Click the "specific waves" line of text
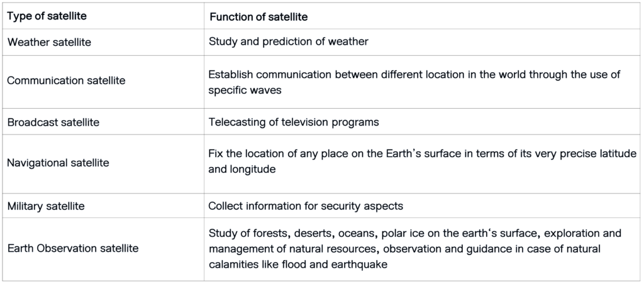The height and width of the screenshot is (284, 644). (245, 90)
